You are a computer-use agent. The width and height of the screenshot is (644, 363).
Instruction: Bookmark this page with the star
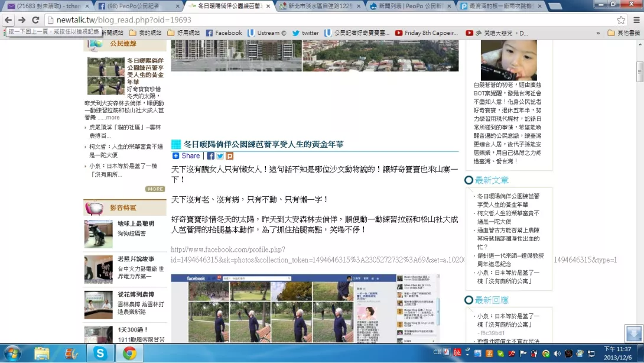621,20
